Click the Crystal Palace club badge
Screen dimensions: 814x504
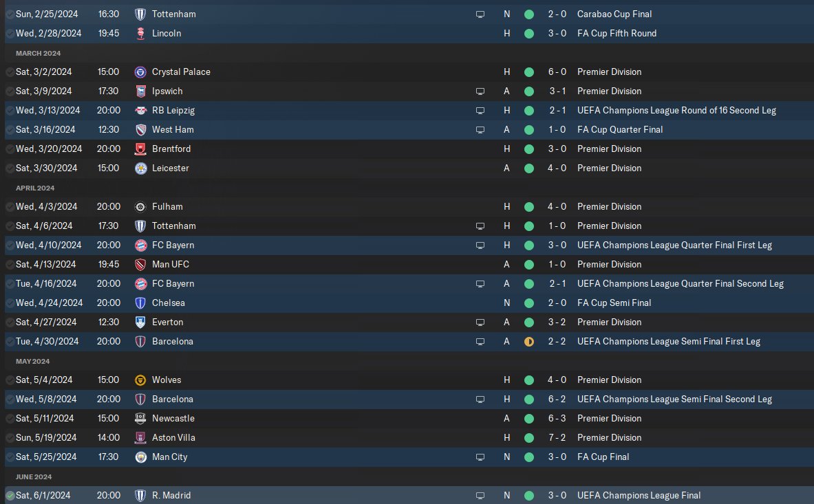pos(140,72)
